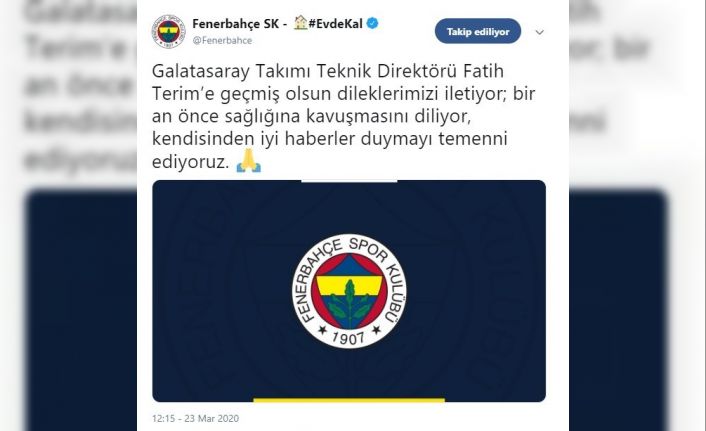The height and width of the screenshot is (431, 706).
Task: Open the 12:15 - 23 Mar 2020 timestamp
Action: 195,418
